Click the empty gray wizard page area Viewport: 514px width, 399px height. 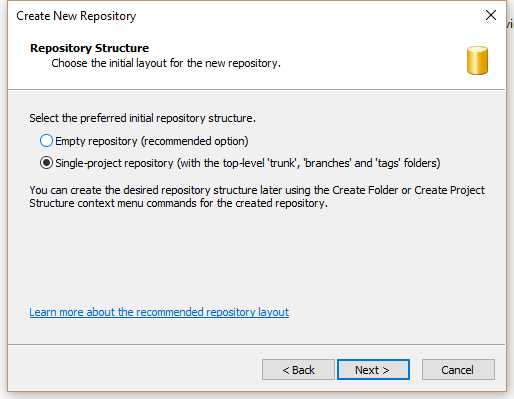coord(257,257)
